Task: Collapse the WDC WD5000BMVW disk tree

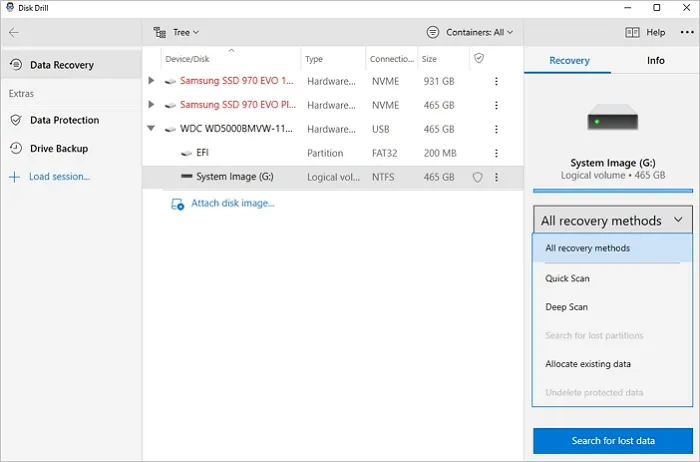Action: coord(152,129)
